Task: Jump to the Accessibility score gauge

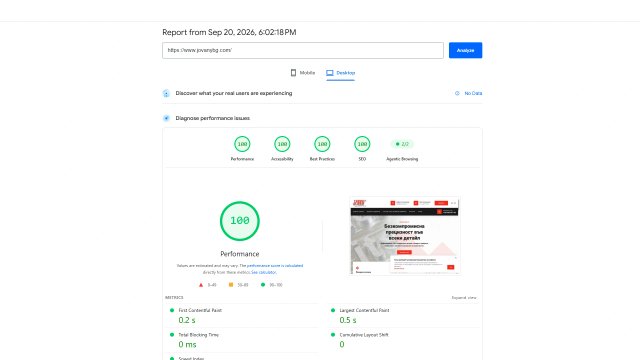Action: coord(282,144)
